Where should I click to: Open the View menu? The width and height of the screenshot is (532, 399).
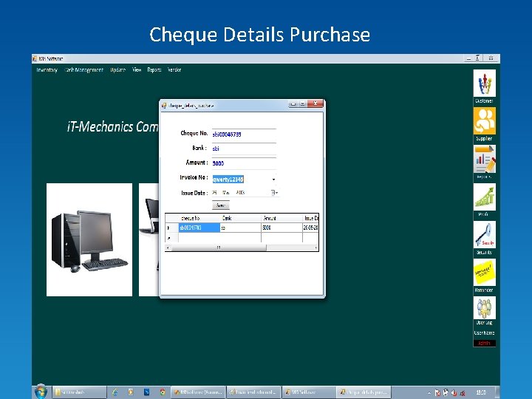pyautogui.click(x=137, y=70)
